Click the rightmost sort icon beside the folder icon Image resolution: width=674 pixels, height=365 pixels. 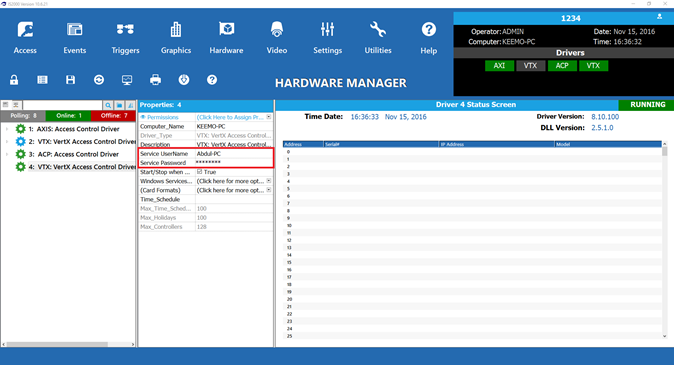130,105
